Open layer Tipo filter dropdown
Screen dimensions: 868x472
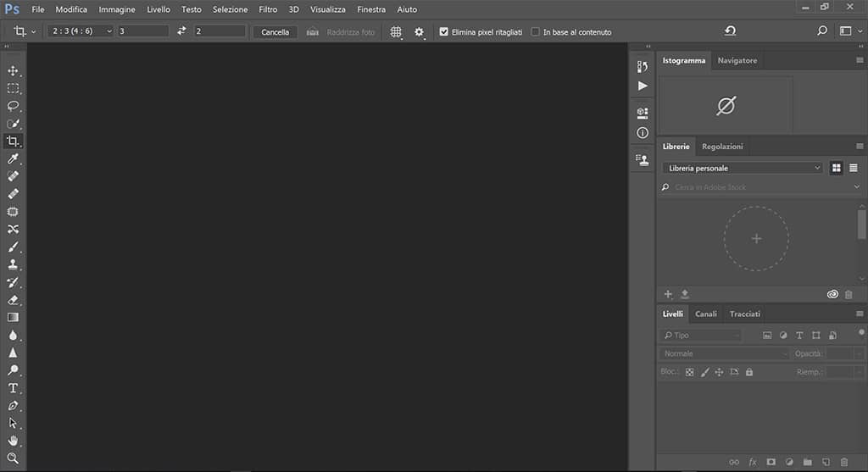coord(699,336)
